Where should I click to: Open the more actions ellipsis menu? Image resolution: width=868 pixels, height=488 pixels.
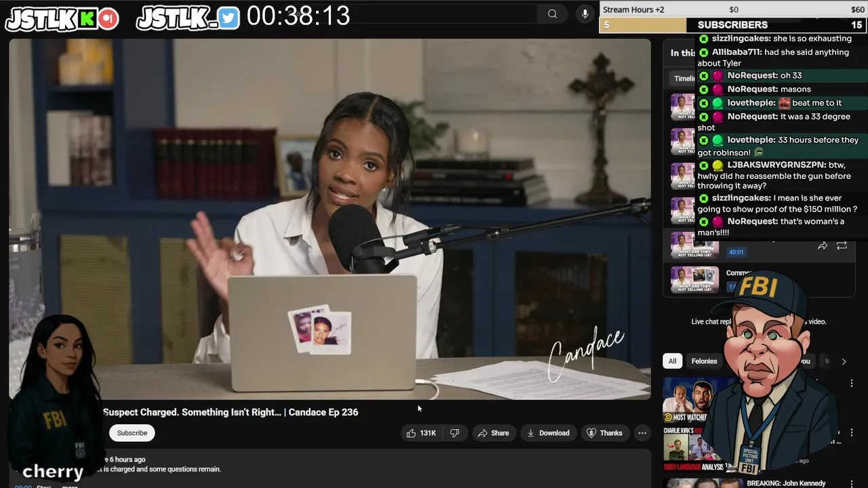click(x=642, y=433)
